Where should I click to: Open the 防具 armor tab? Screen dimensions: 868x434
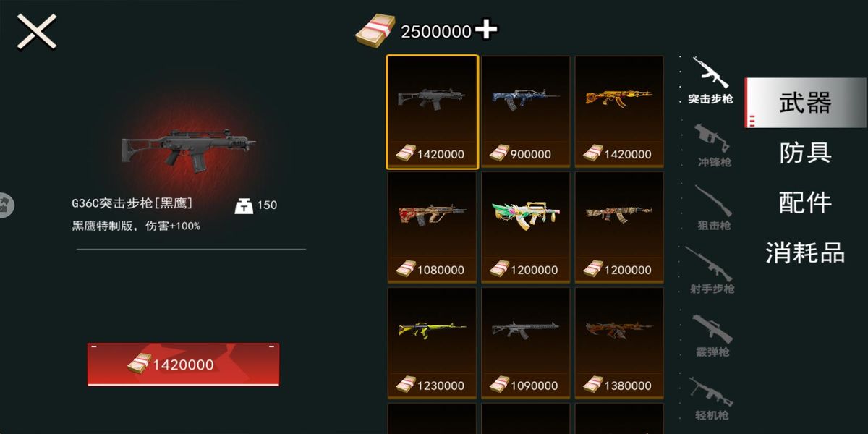point(805,153)
